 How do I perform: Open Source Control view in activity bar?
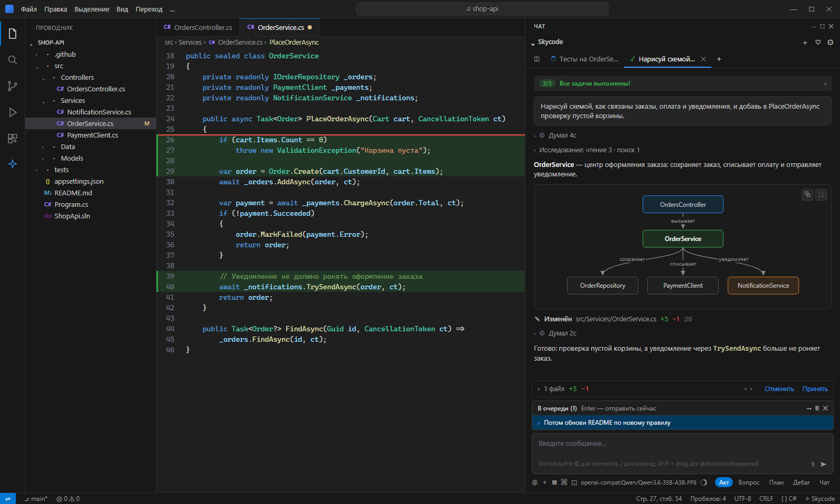click(x=13, y=86)
